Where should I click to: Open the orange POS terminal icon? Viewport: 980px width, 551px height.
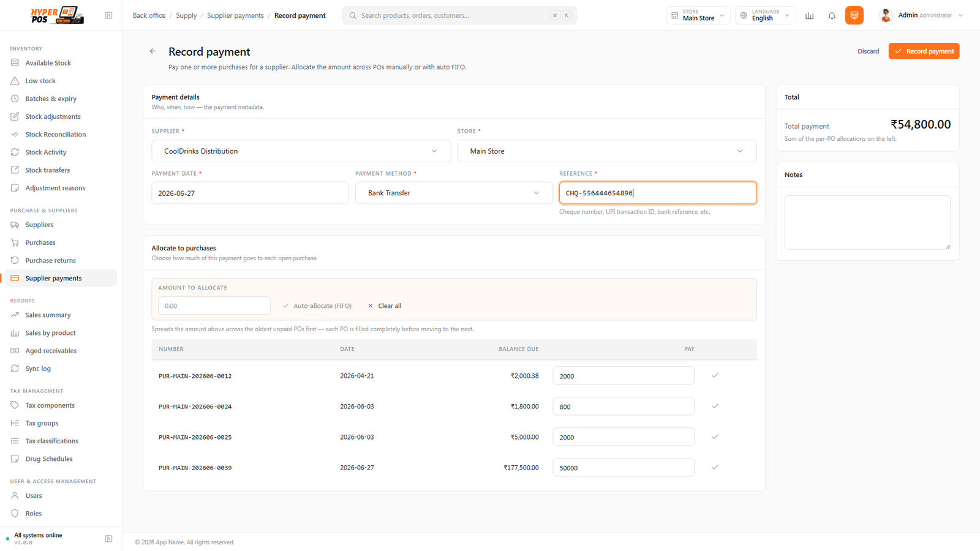click(854, 15)
